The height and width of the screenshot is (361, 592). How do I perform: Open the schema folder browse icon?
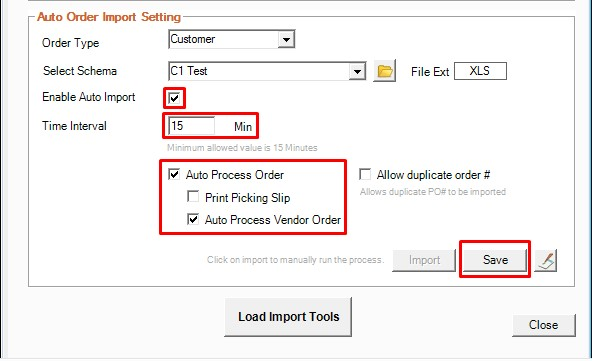coord(384,71)
